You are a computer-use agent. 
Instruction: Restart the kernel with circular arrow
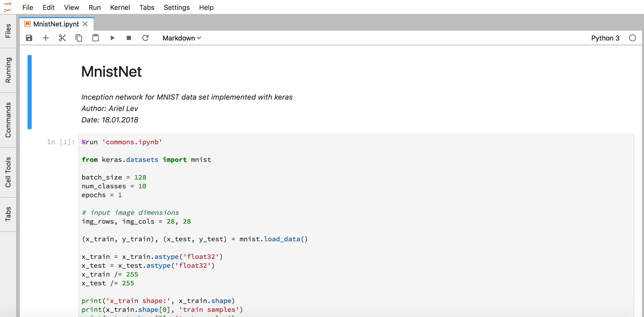[x=145, y=38]
